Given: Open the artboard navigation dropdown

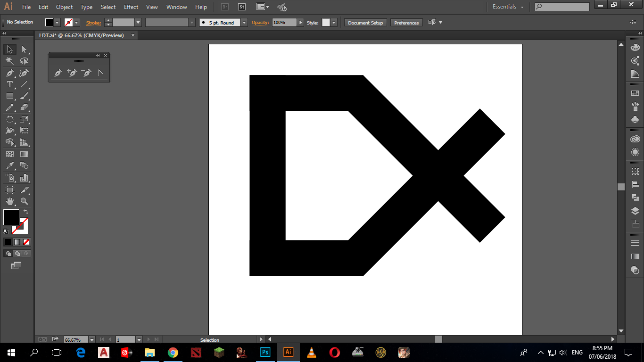Looking at the screenshot, I should tap(139, 339).
